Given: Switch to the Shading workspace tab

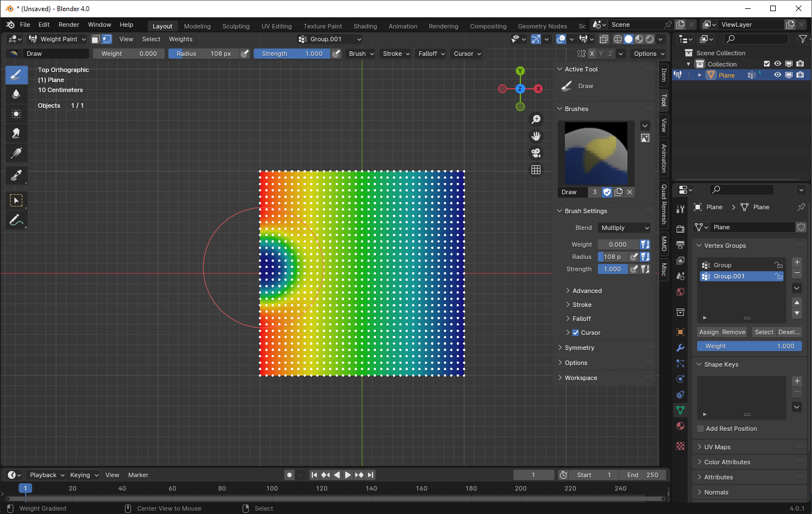Looking at the screenshot, I should pyautogui.click(x=365, y=26).
